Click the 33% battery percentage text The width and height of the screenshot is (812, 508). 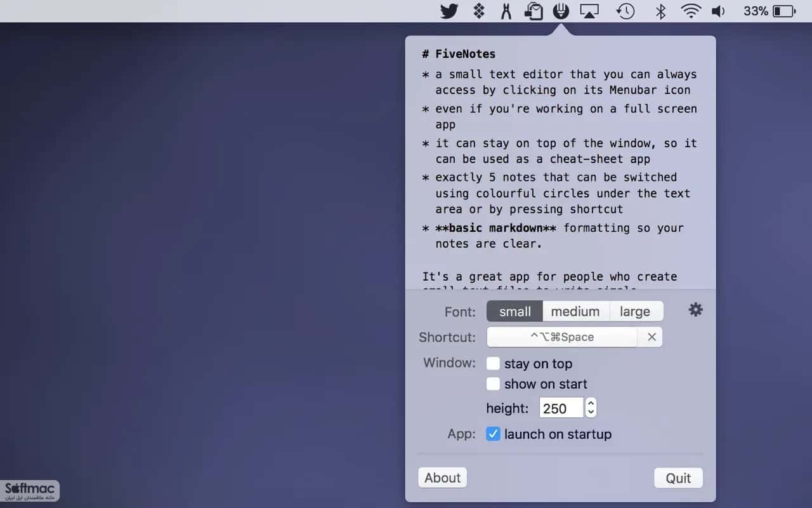pos(756,11)
